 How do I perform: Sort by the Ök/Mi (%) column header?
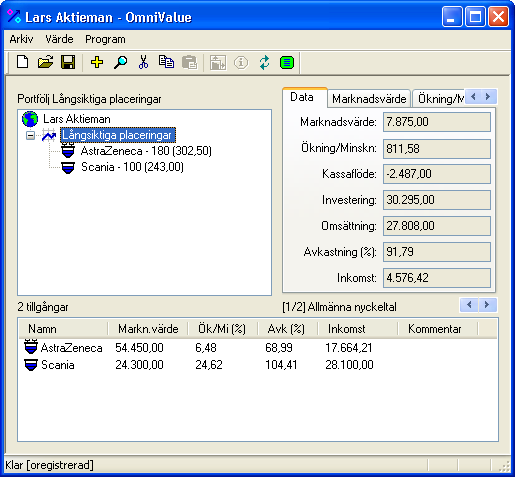(x=223, y=329)
